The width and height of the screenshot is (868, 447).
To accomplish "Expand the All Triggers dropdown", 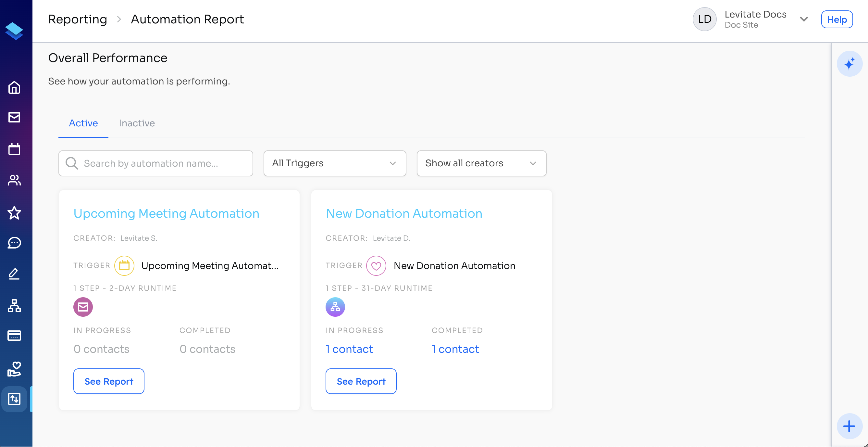I will pyautogui.click(x=335, y=163).
